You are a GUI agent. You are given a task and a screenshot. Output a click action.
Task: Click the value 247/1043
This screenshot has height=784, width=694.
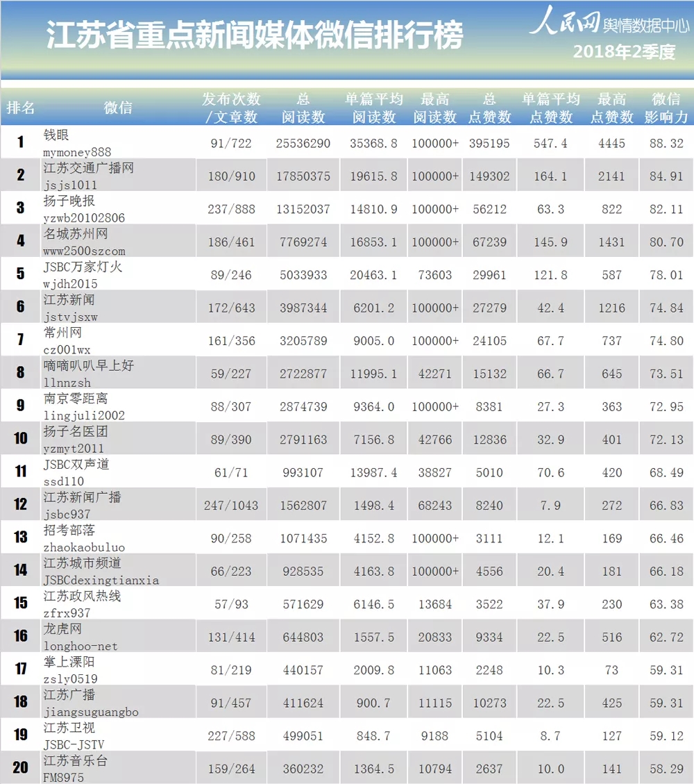(x=231, y=506)
